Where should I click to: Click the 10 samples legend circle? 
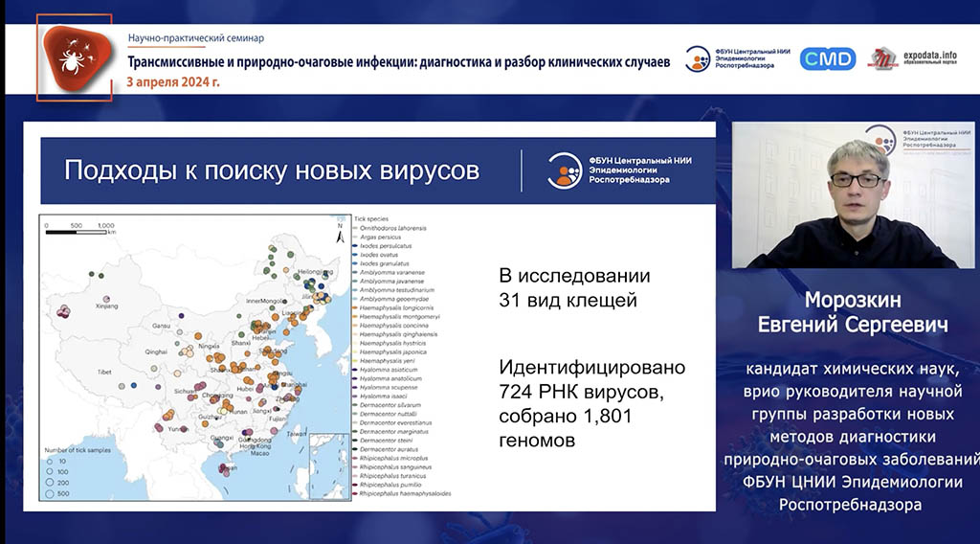[x=50, y=461]
